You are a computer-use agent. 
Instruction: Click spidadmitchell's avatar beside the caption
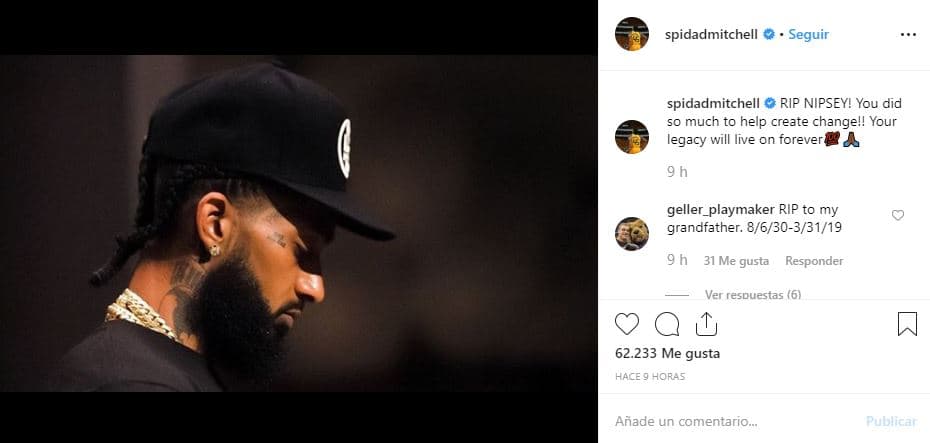point(631,136)
